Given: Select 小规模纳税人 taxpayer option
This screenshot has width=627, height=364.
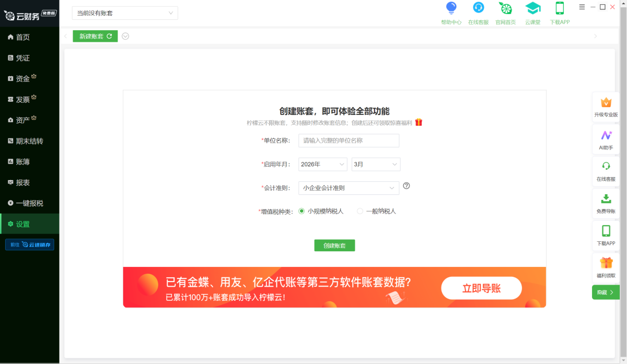Looking at the screenshot, I should [x=301, y=211].
